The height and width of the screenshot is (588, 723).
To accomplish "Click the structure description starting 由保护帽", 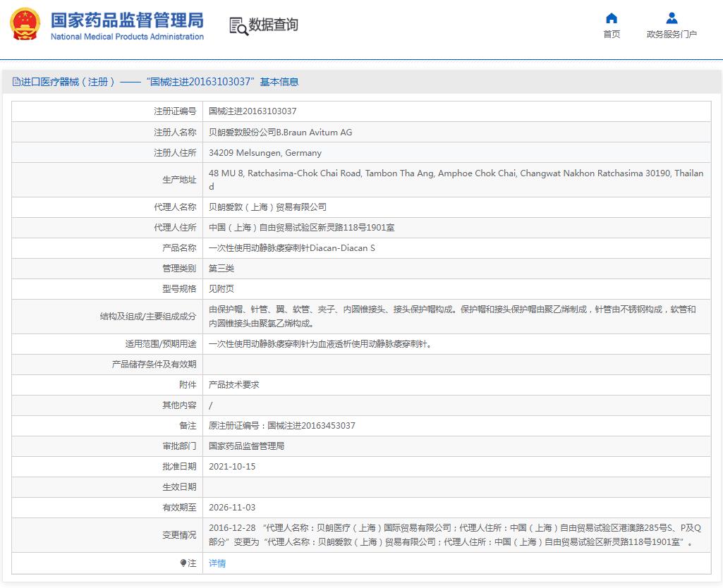I will tap(452, 316).
